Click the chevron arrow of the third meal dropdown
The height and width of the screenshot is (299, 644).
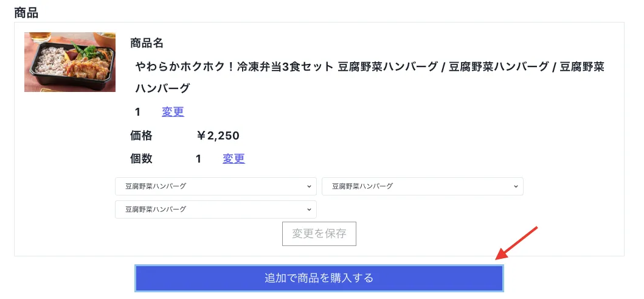coord(310,209)
